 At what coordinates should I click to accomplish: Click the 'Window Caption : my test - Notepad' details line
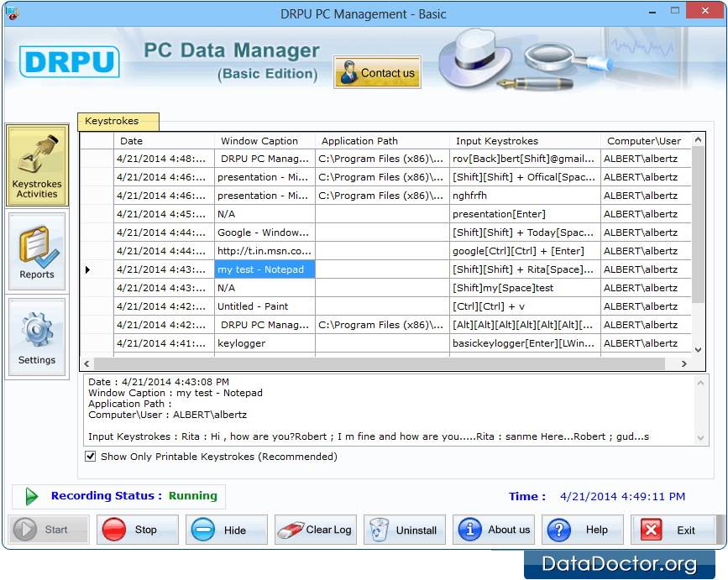tap(175, 393)
